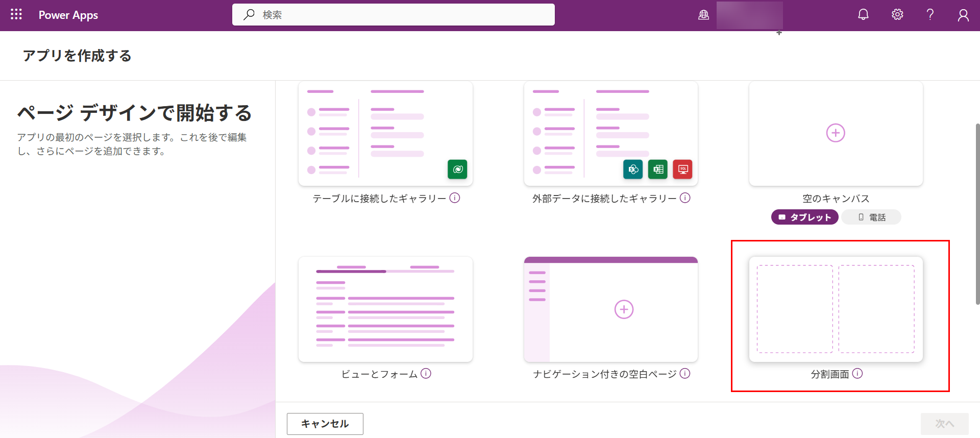The image size is (980, 438).
Task: Click the vertical scrollbar on the right
Action: tap(977, 214)
